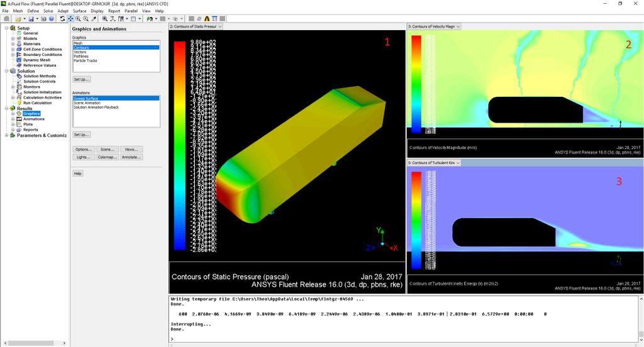Click the Run Calculation lightning icon
The height and width of the screenshot is (347, 644).
pos(19,103)
